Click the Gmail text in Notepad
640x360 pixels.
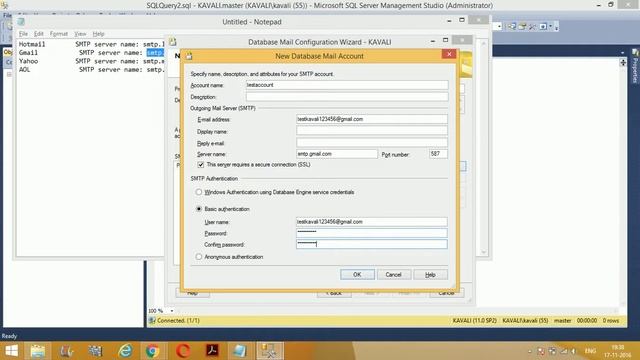(x=29, y=53)
